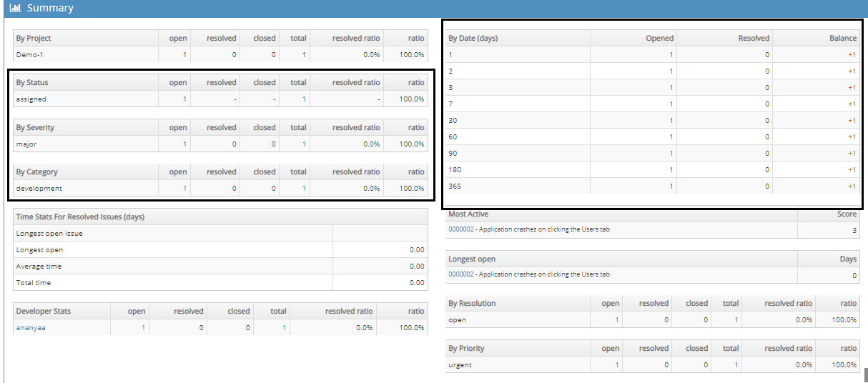
Task: Click the By Category table header
Action: pos(37,171)
